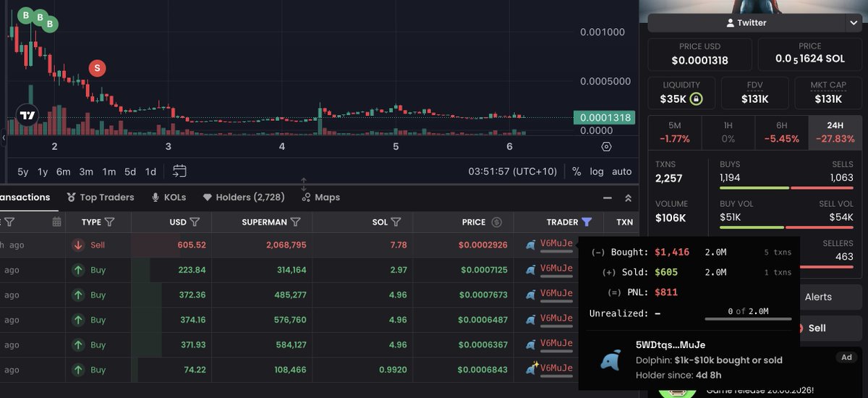
Task: Click the MKT CAP $131K box
Action: 828,93
